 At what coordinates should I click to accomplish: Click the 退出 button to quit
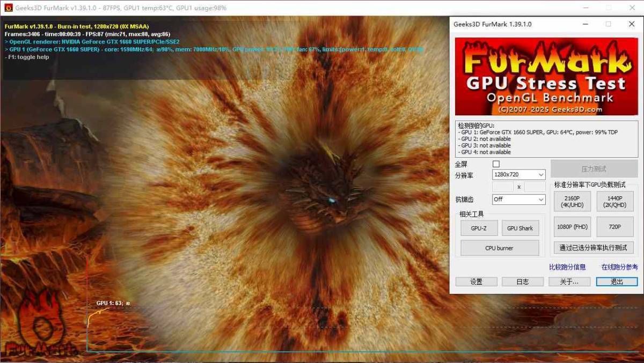click(x=617, y=281)
